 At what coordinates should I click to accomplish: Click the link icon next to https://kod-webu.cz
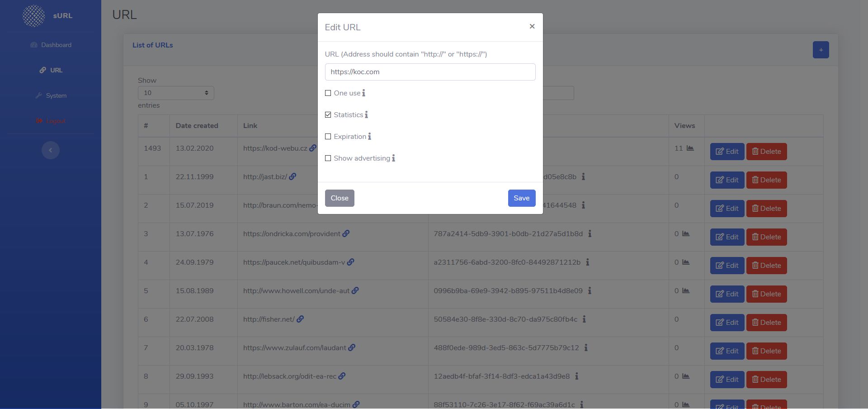[x=313, y=148]
